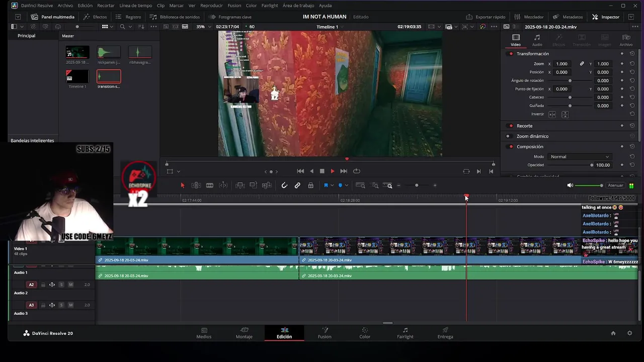The height and width of the screenshot is (362, 644).
Task: Reset the Transformación section
Action: tap(632, 54)
